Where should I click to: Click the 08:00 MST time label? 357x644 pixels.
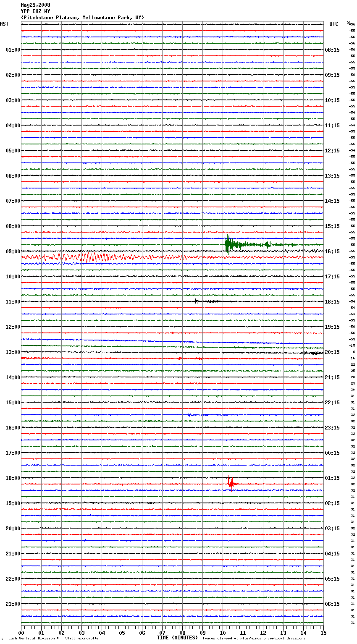point(13,226)
